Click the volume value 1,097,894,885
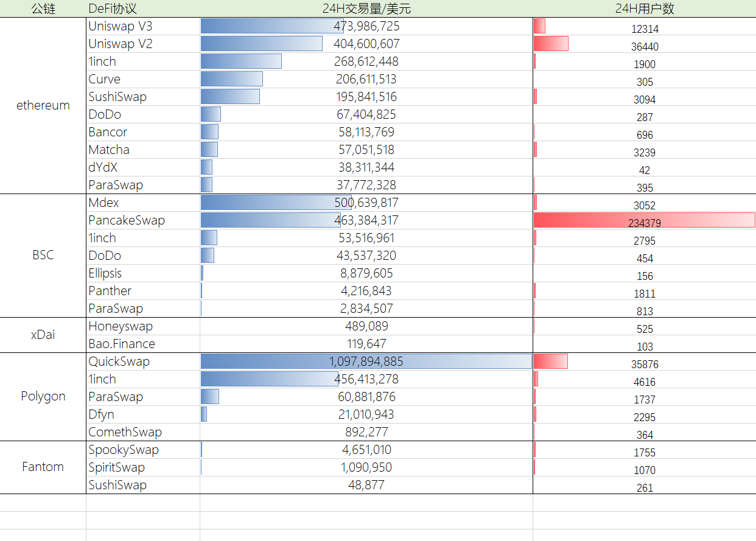 click(366, 361)
